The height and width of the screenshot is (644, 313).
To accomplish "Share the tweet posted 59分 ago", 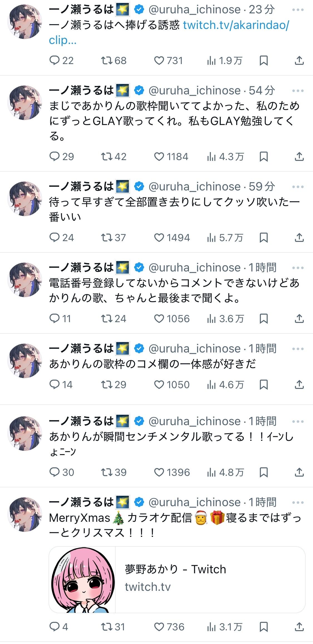I will (299, 237).
